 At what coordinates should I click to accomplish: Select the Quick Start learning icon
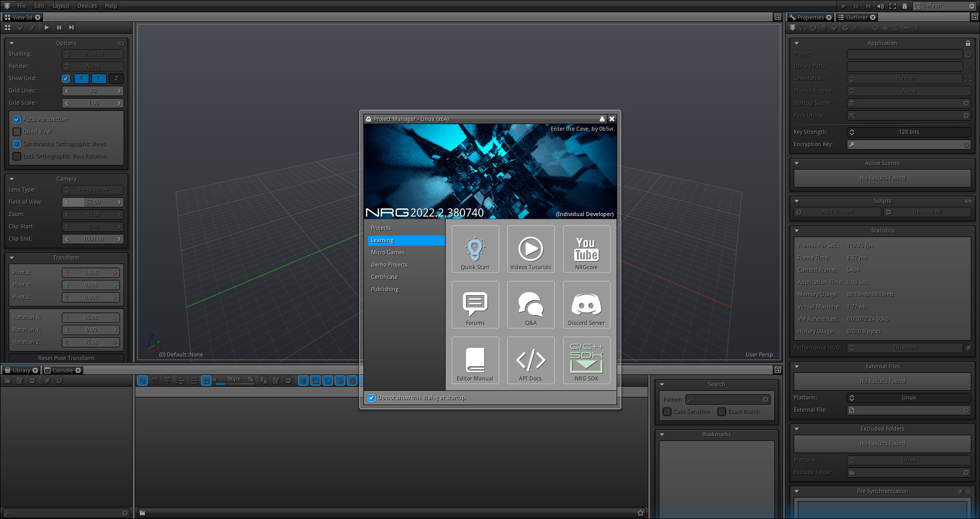[475, 249]
